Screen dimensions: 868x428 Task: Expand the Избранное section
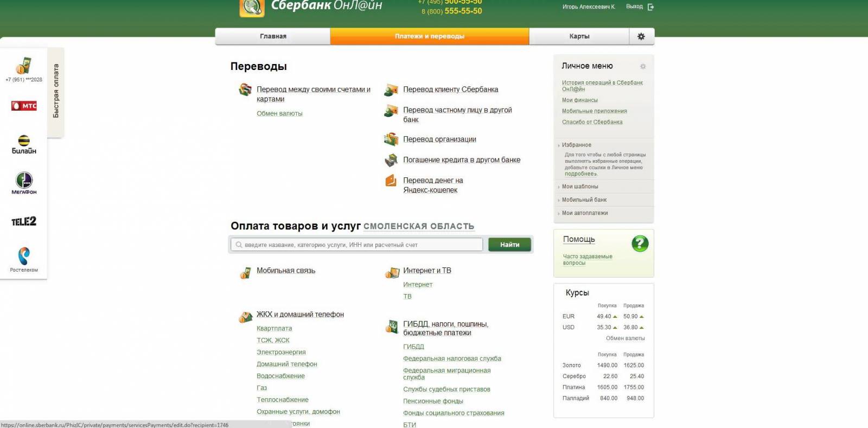tap(576, 145)
